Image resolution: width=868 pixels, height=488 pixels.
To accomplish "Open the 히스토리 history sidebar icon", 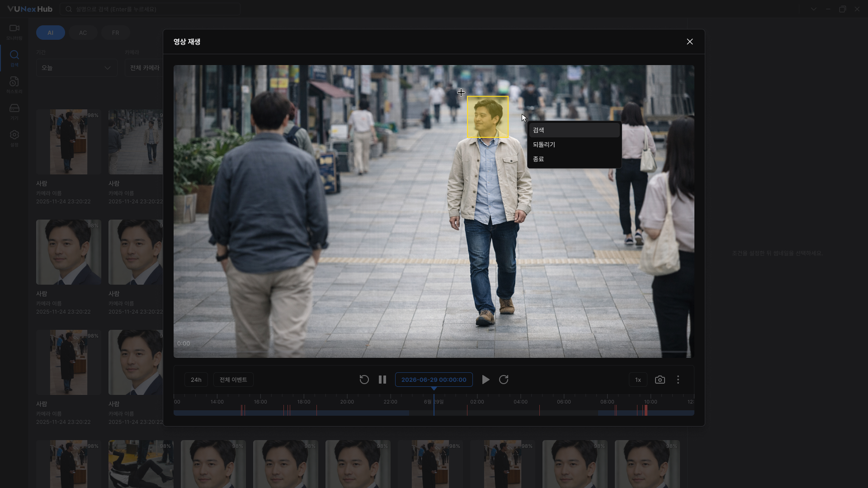I will (14, 85).
